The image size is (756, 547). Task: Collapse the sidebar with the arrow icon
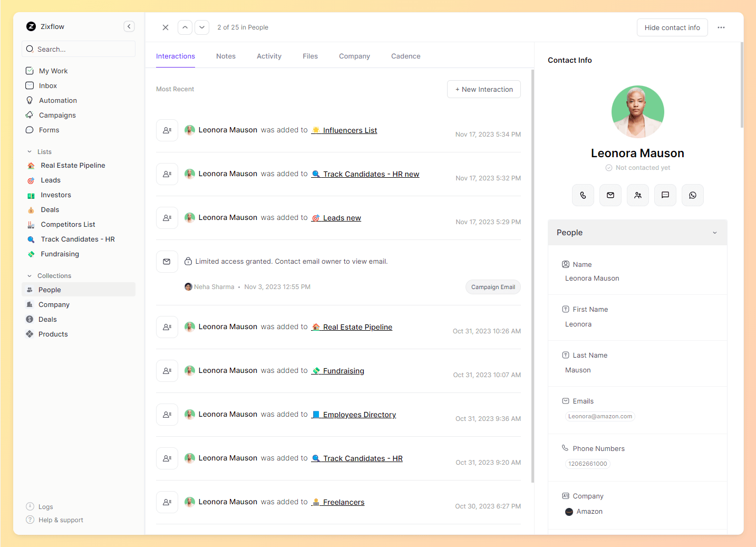click(129, 26)
